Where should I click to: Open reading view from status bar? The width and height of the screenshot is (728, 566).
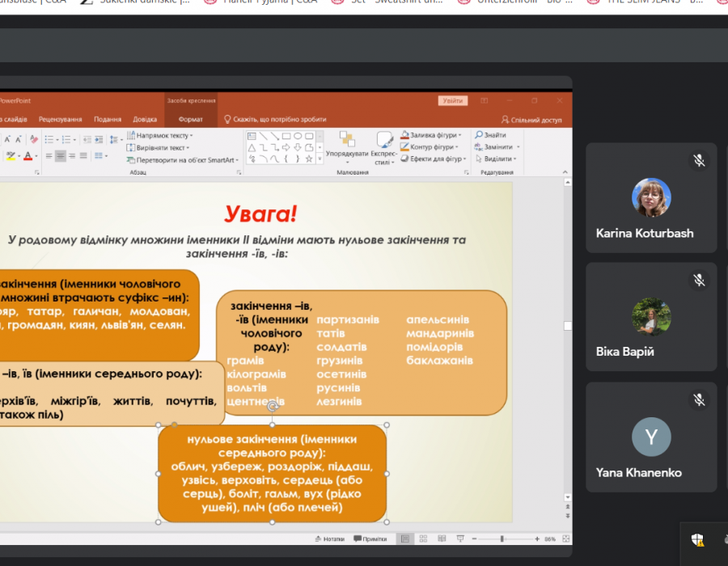[x=442, y=539]
